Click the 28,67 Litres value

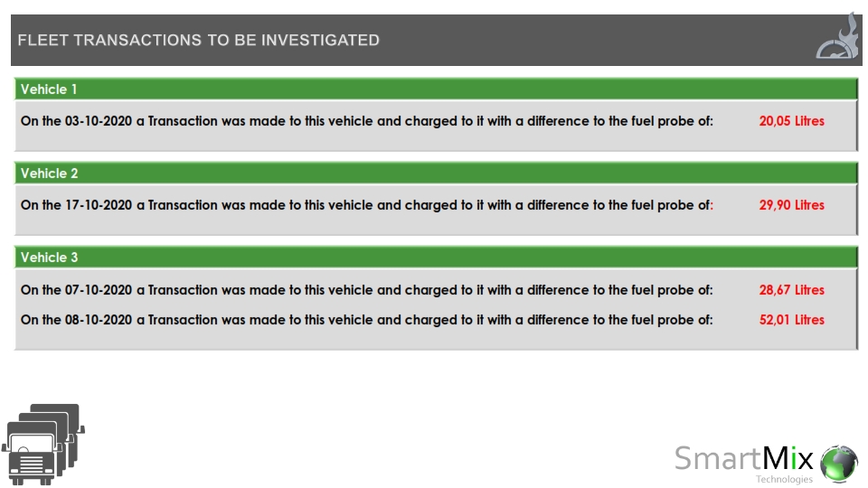point(791,290)
